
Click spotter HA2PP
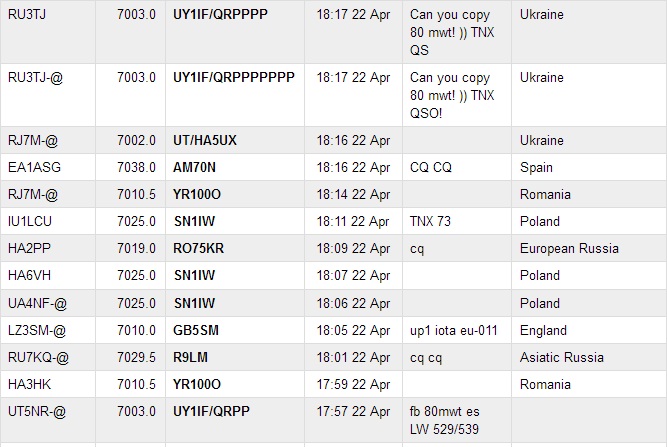click(x=29, y=248)
